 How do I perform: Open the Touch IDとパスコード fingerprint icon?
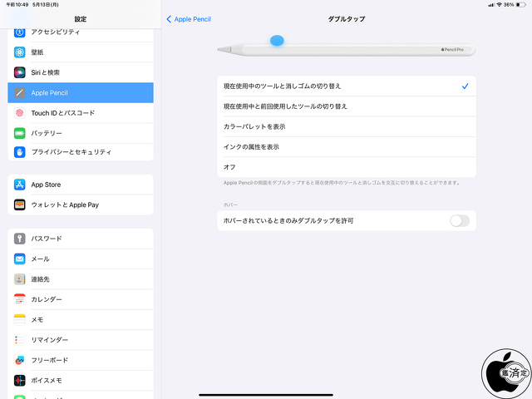tap(20, 113)
